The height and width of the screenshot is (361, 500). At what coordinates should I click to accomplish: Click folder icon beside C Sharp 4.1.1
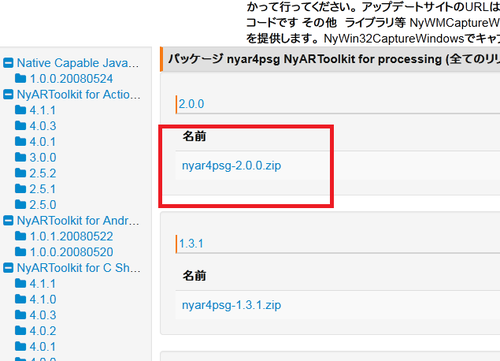21,283
